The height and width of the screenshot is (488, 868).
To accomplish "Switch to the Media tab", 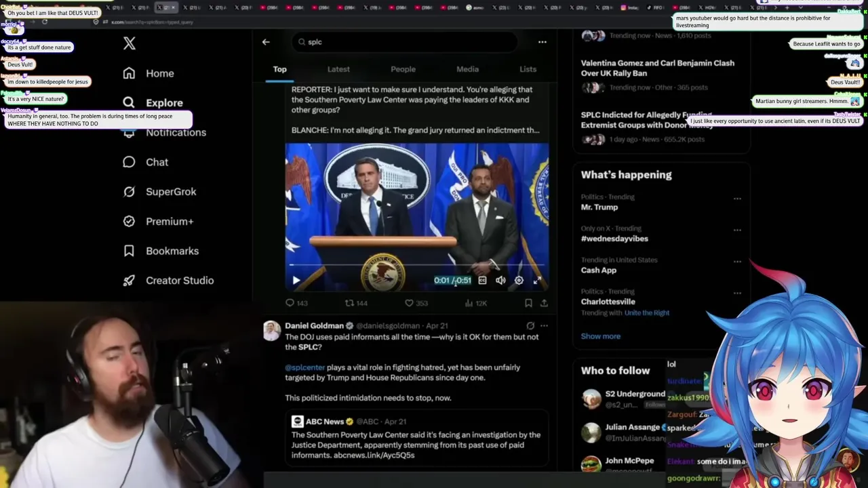I will tap(467, 69).
